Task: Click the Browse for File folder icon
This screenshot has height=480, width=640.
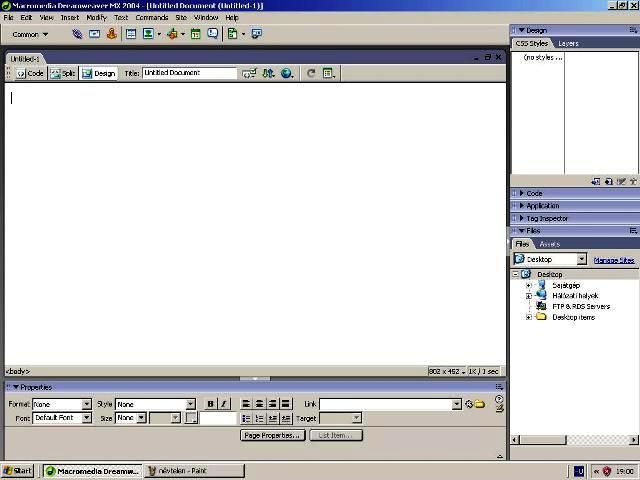Action: pyautogui.click(x=480, y=404)
